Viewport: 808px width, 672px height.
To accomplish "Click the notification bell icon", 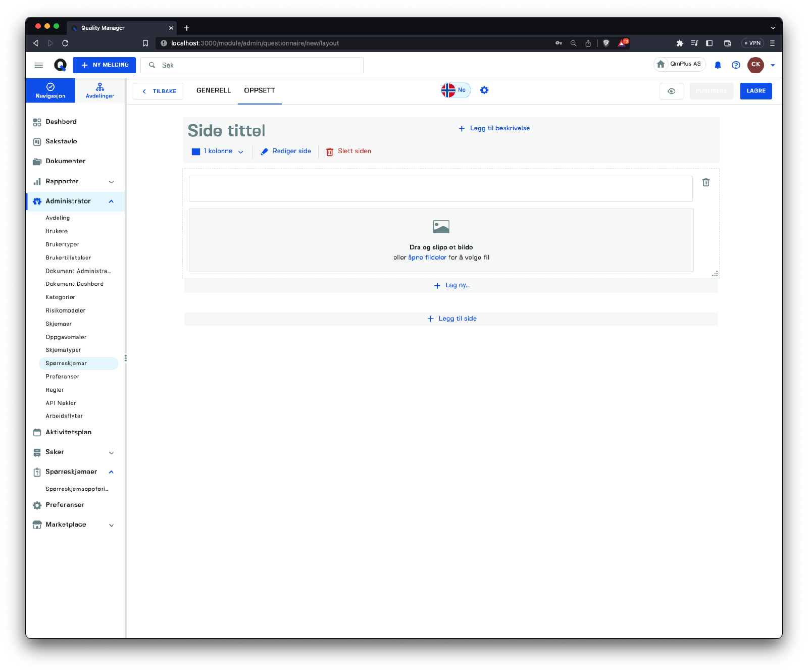I will pyautogui.click(x=718, y=65).
